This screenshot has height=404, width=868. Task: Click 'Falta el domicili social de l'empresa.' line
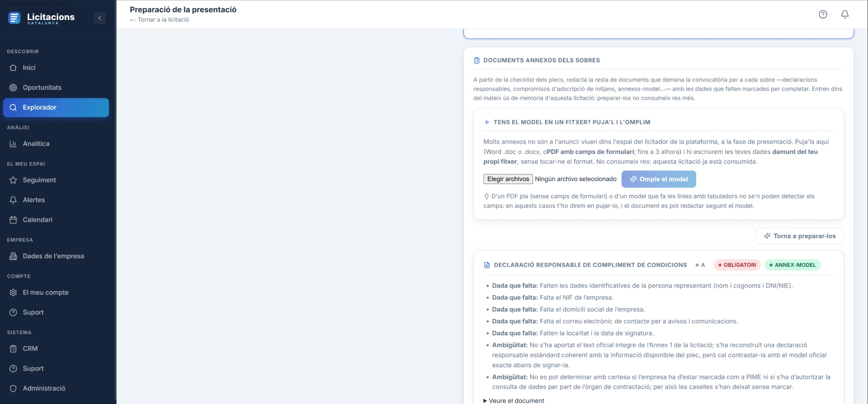click(x=592, y=309)
